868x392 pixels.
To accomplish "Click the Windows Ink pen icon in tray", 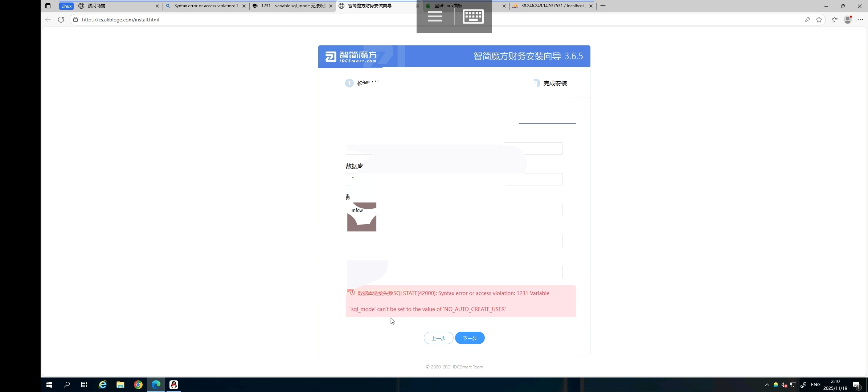I will point(803,385).
